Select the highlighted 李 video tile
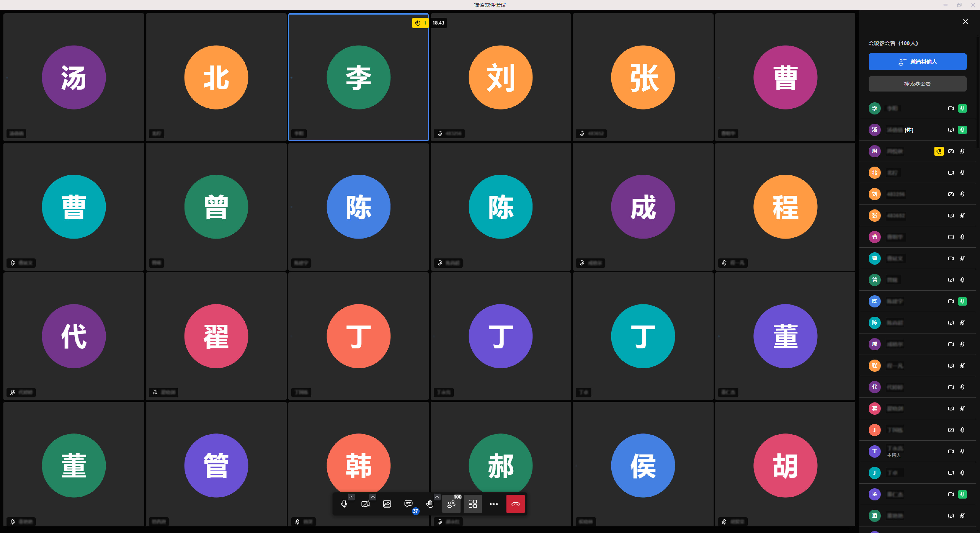The width and height of the screenshot is (980, 533). [358, 78]
